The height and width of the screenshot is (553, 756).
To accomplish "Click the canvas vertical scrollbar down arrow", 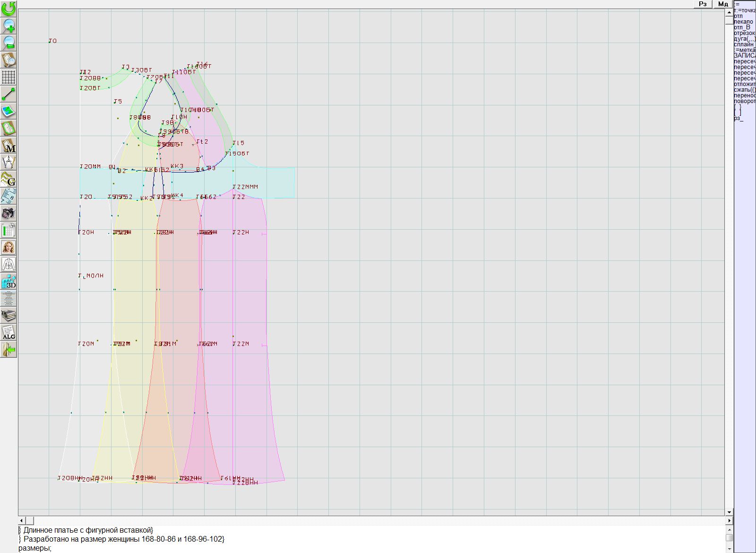I will [729, 512].
